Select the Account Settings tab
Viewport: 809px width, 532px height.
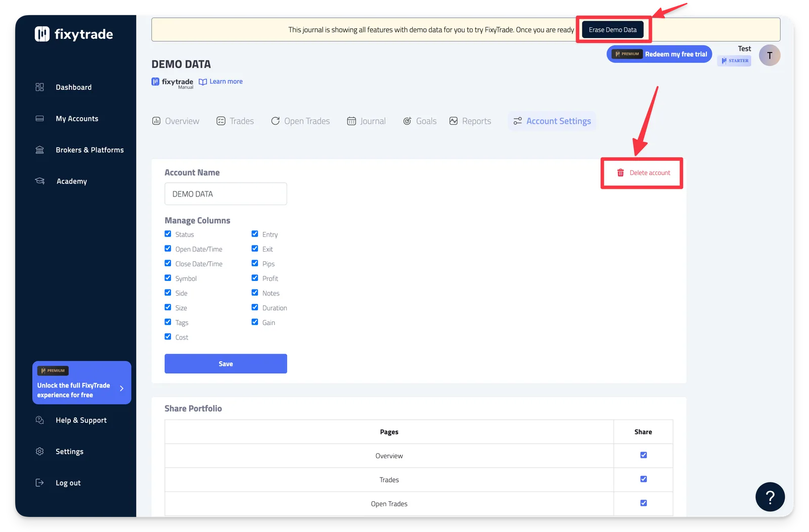552,121
